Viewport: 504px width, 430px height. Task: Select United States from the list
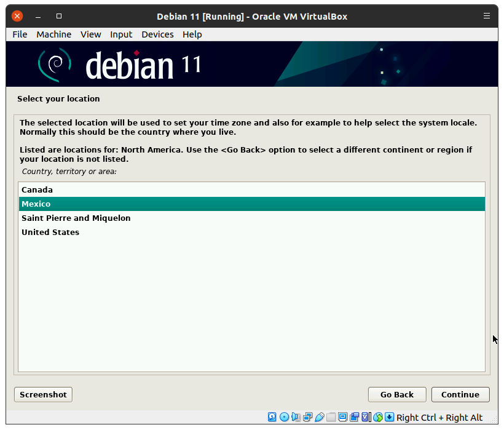click(50, 232)
